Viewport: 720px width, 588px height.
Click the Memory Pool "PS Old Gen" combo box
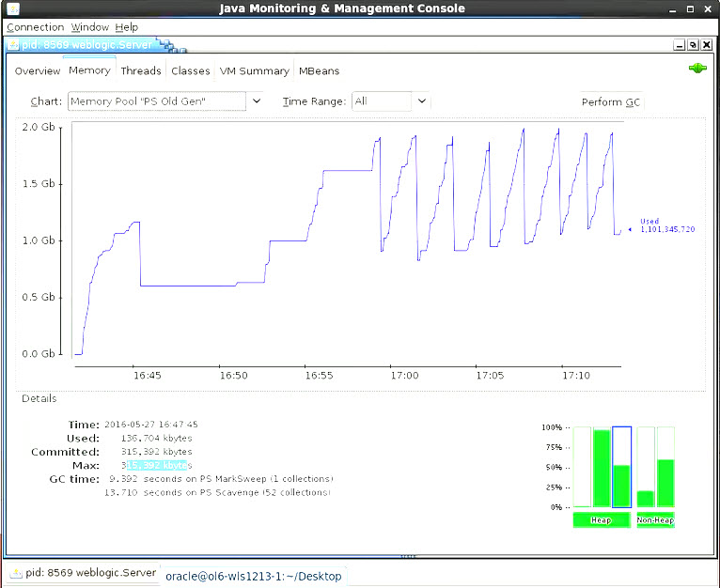click(157, 101)
